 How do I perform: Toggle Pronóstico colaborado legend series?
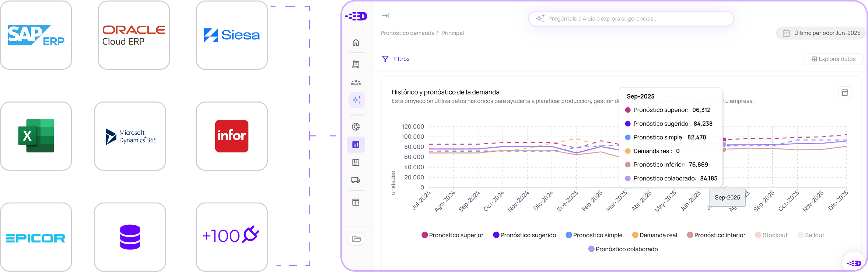point(623,249)
